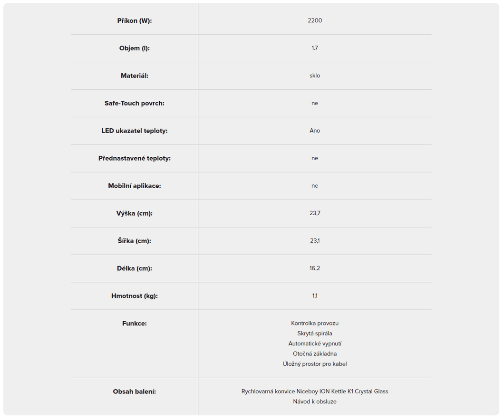This screenshot has width=504, height=420.
Task: Select the Úložný prostor pro kabel text
Action: [315, 364]
